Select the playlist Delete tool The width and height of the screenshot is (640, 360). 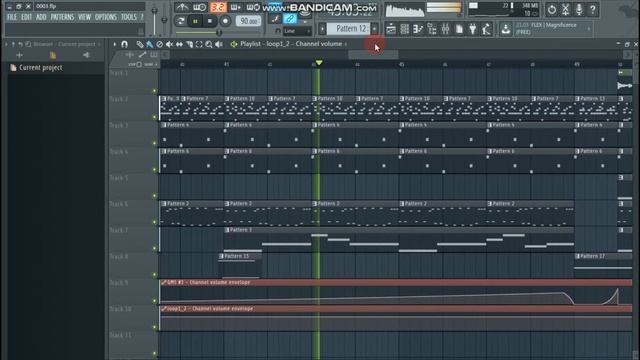[x=160, y=44]
